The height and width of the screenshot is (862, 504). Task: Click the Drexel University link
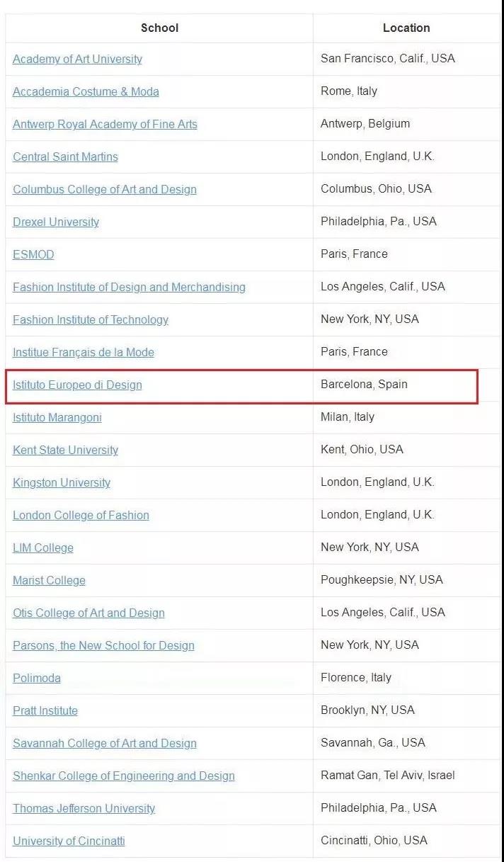tap(56, 222)
